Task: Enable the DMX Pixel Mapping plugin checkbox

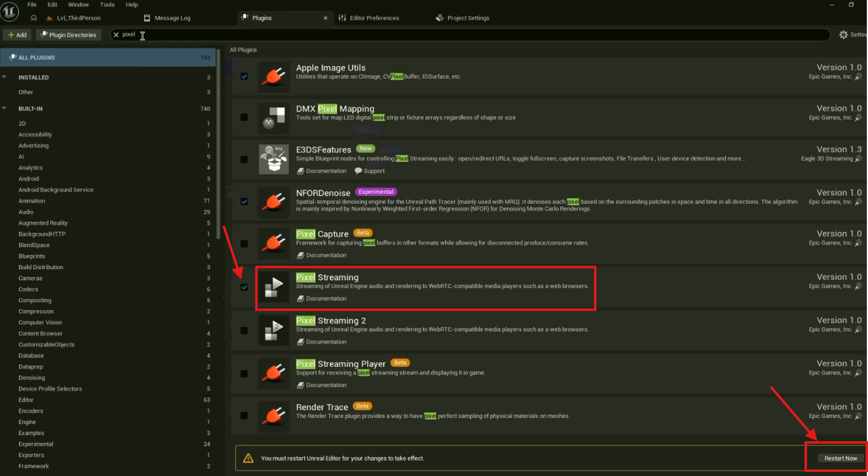Action: (x=244, y=117)
